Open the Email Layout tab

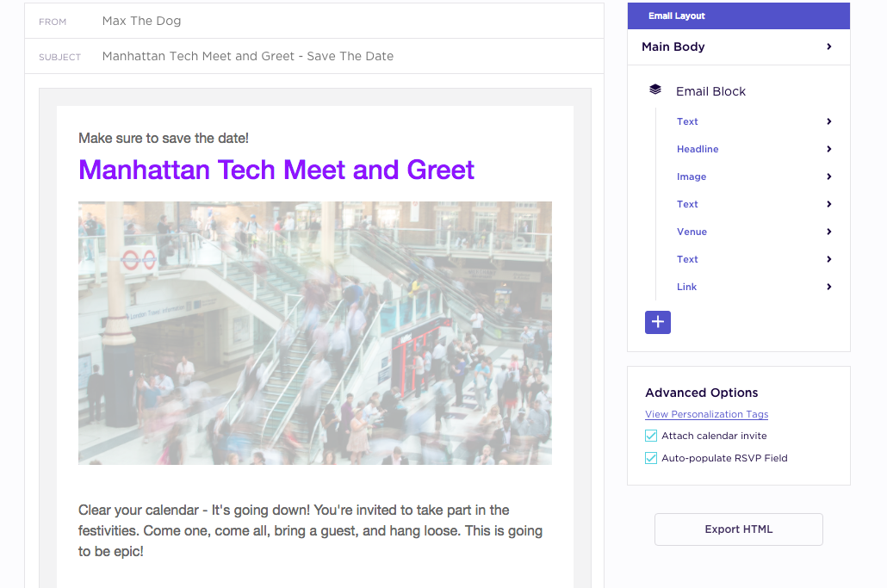[x=738, y=15]
